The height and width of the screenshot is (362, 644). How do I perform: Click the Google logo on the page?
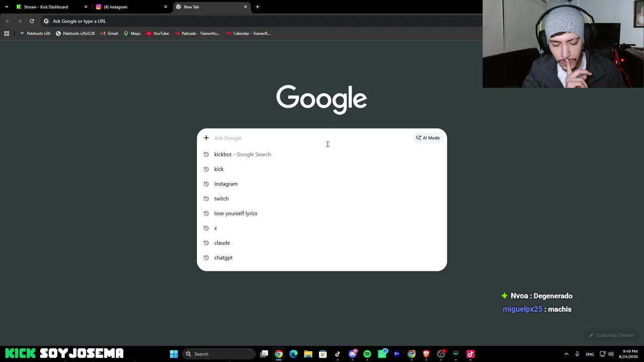[x=321, y=99]
